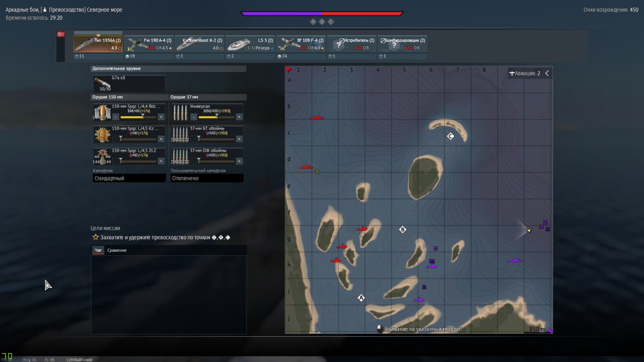The image size is (644, 362).
Task: Click the Времени осталось 29:20 timer
Action: pos(34,18)
